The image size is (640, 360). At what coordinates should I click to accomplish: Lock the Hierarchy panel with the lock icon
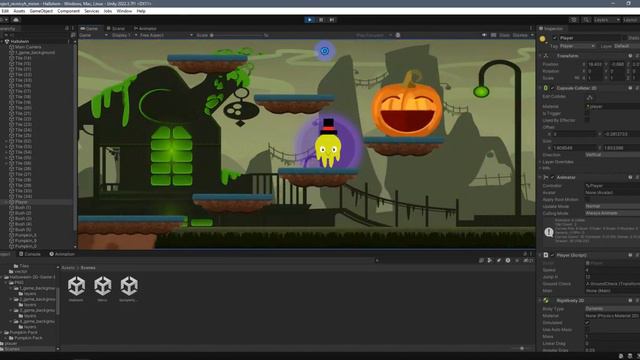pyautogui.click(x=67, y=29)
